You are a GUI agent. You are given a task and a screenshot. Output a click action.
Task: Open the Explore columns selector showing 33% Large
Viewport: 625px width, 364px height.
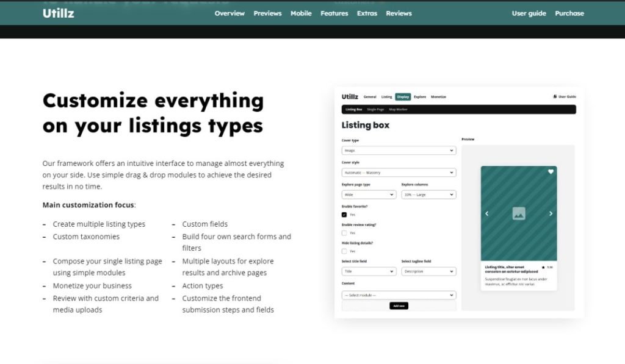(428, 194)
